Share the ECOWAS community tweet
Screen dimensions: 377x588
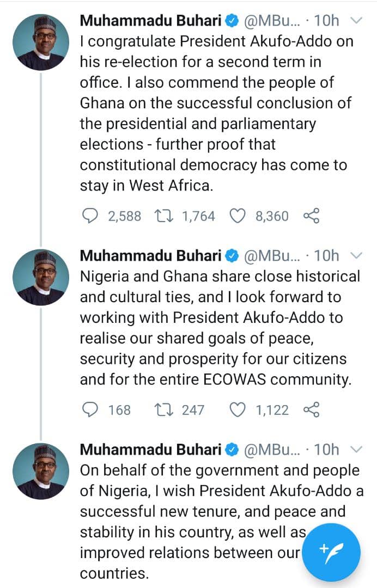point(311,409)
